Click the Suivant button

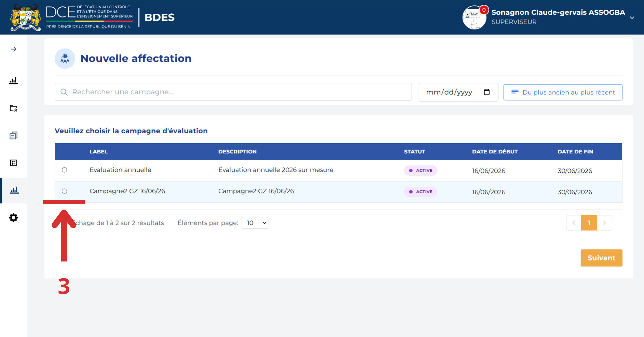click(601, 258)
